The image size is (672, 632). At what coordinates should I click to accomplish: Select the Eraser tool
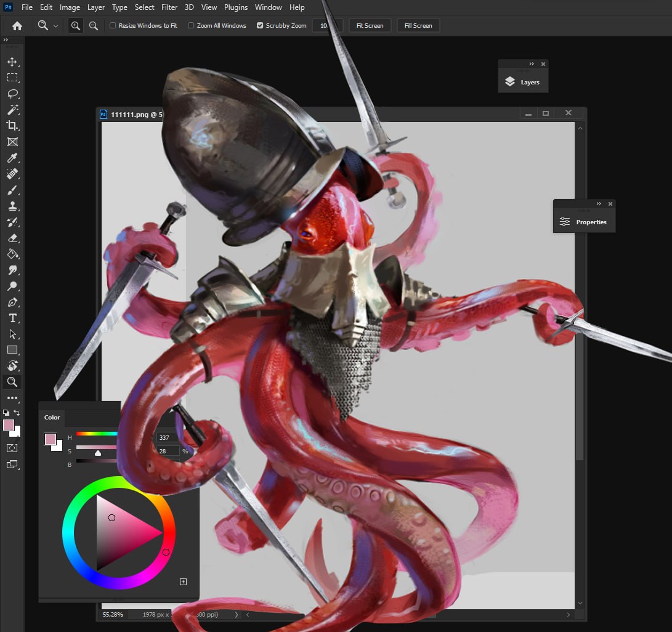pos(12,238)
